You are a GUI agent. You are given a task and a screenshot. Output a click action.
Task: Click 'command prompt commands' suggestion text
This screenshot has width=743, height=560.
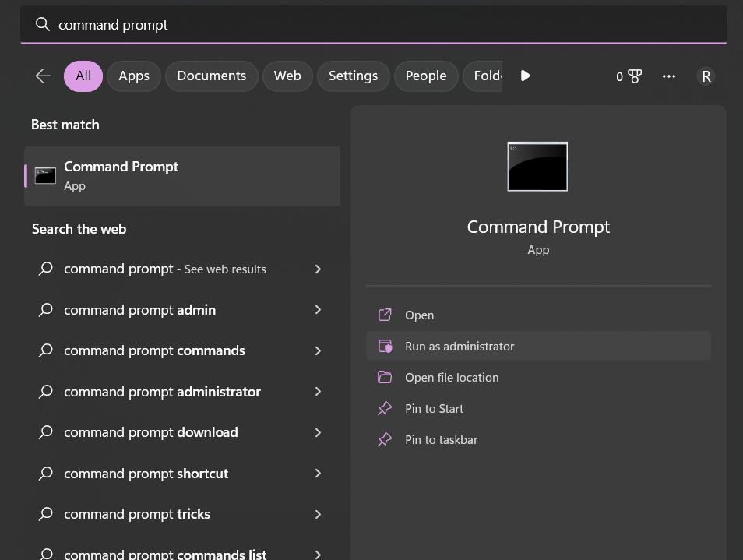[154, 350]
